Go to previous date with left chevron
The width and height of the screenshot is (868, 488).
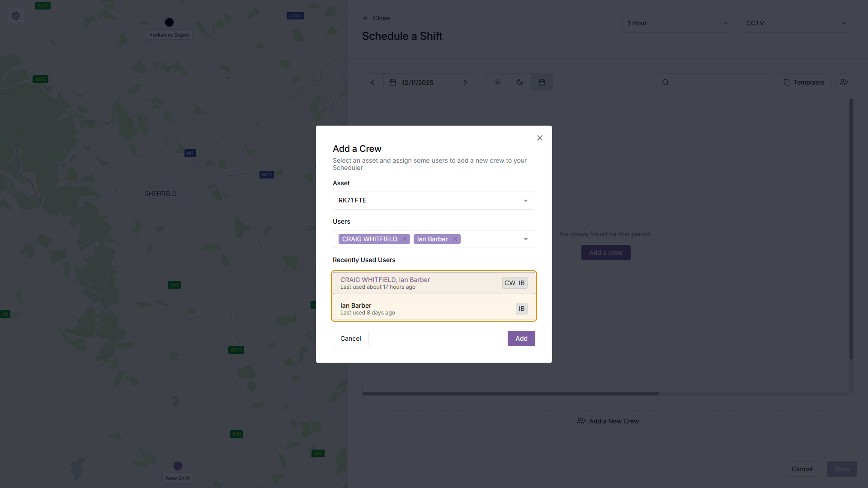click(373, 82)
